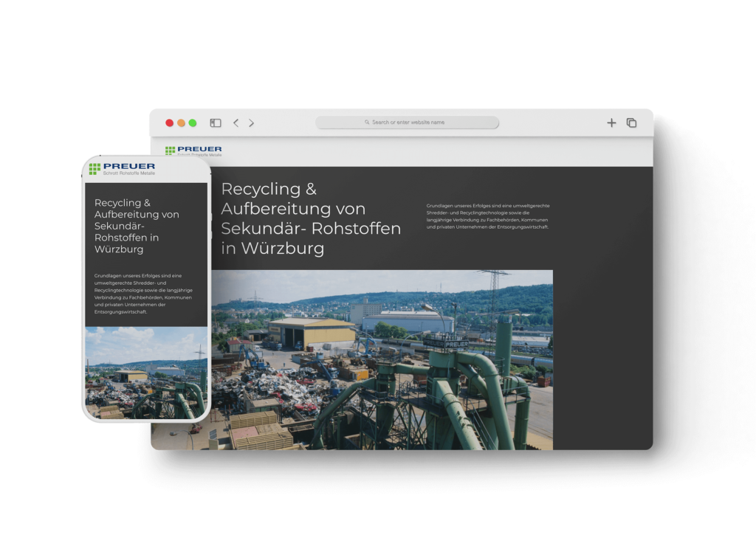Click desktop headline Recycling & Aufbereitung von
Viewport: 756px width, 546px height.
coord(311,218)
